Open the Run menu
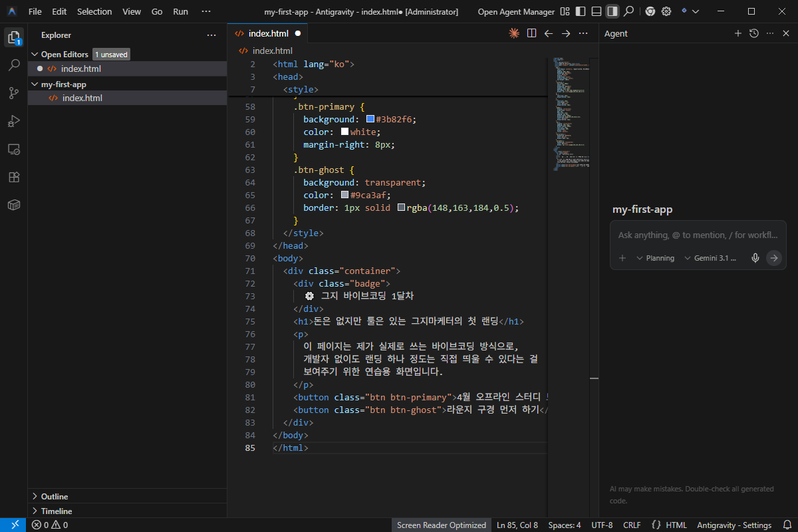The height and width of the screenshot is (532, 798). click(x=180, y=11)
